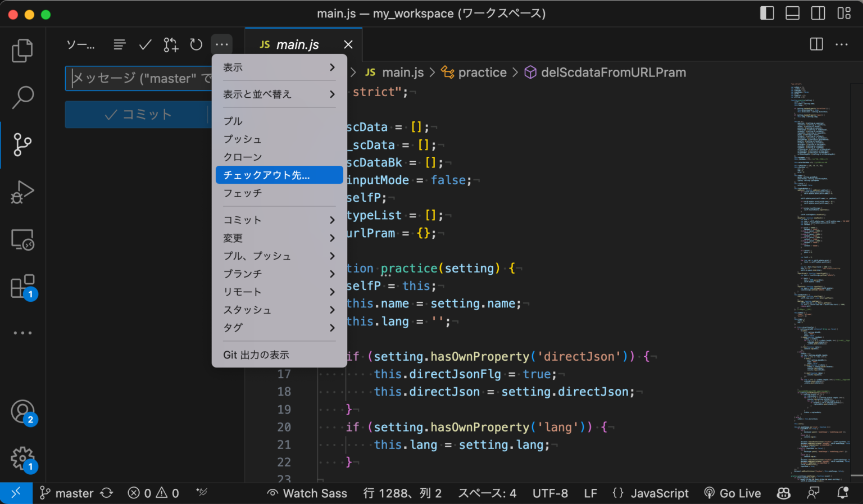Click Go Live in the status bar
863x504 pixels.
732,493
